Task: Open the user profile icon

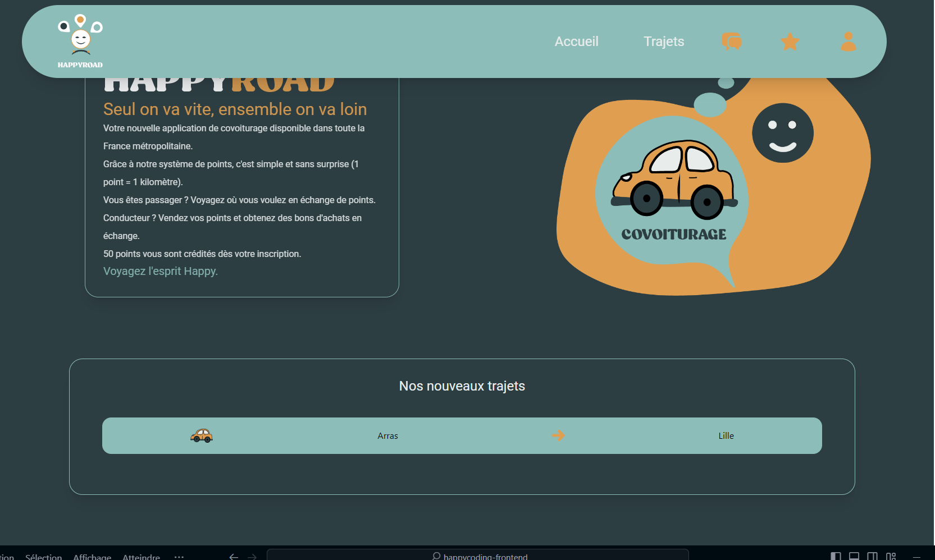Action: click(848, 42)
